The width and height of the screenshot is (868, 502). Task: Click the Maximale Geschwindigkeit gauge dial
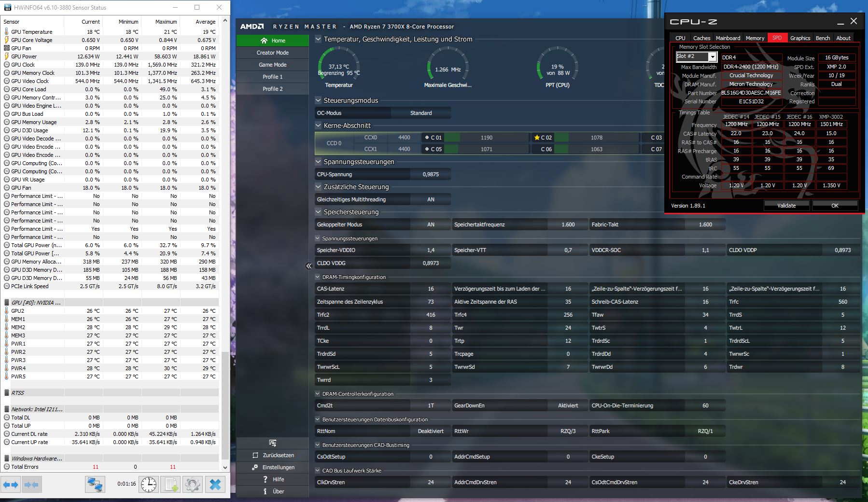(448, 63)
